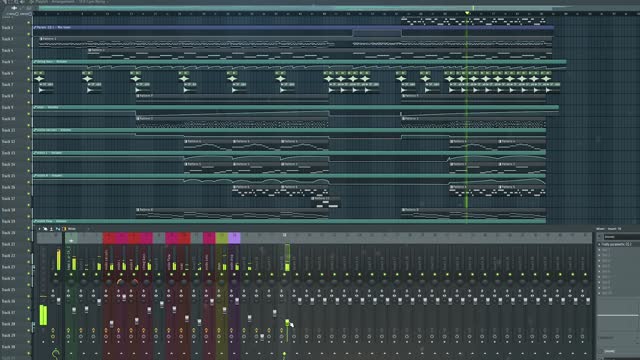Open the Slot 2 effect dropdown arrow
Viewport: 640px width, 360px height.
tap(599, 250)
